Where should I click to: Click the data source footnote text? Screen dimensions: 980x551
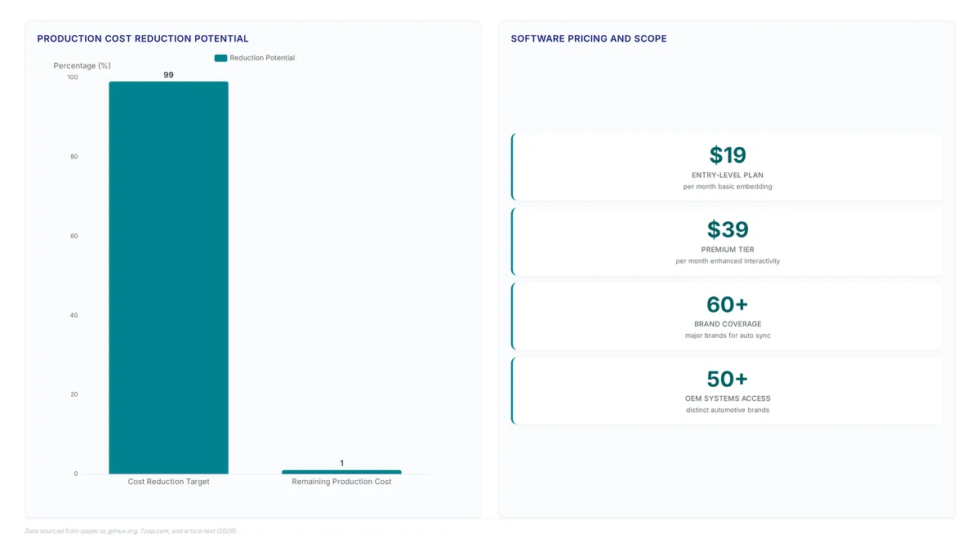click(x=131, y=531)
